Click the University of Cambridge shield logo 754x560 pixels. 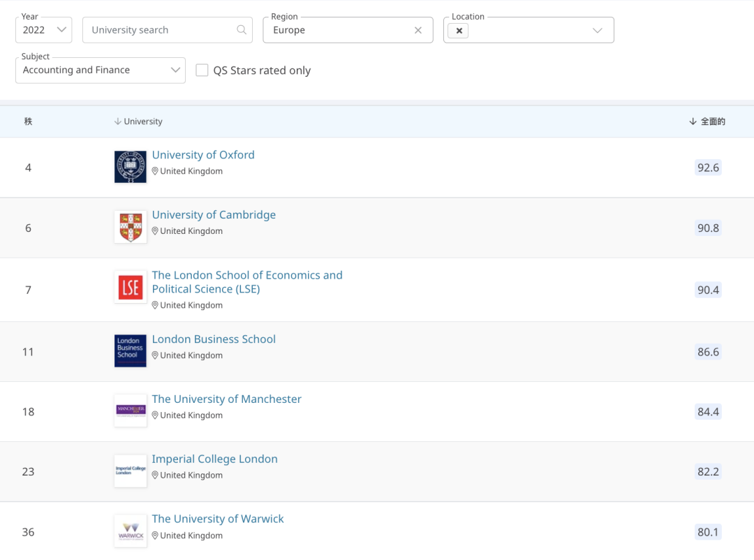131,227
